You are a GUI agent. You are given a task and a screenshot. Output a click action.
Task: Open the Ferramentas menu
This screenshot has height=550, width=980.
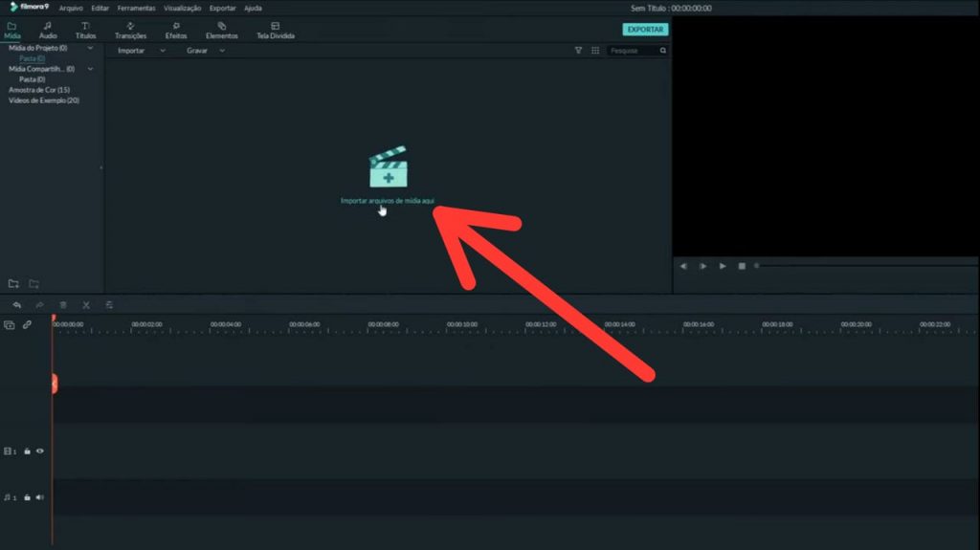[136, 8]
